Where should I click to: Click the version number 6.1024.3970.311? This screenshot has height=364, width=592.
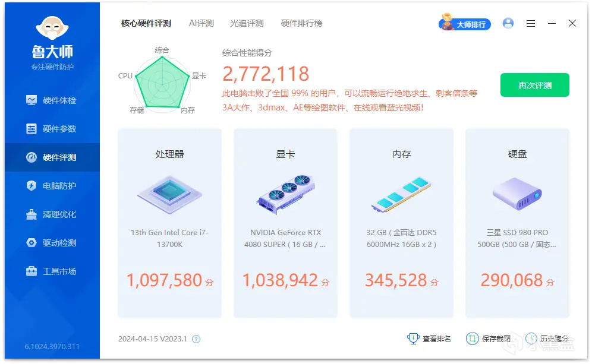tap(52, 347)
